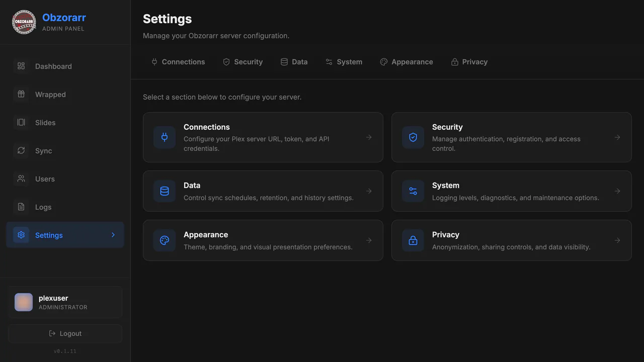644x362 pixels.
Task: Switch to the Security tab
Action: pos(243,62)
